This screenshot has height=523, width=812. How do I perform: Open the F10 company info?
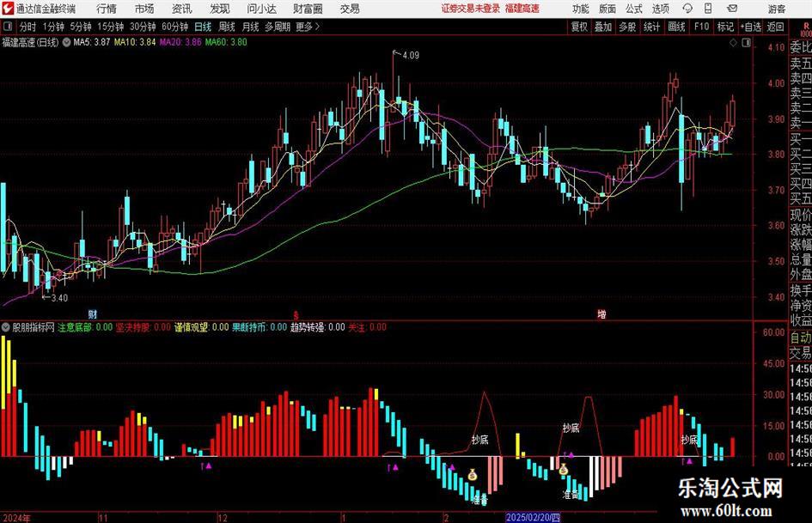point(701,27)
